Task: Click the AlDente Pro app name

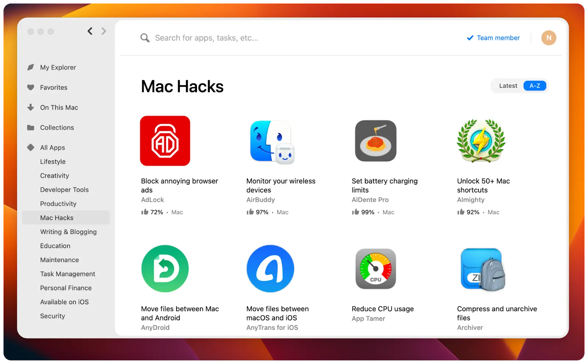Action: (370, 200)
